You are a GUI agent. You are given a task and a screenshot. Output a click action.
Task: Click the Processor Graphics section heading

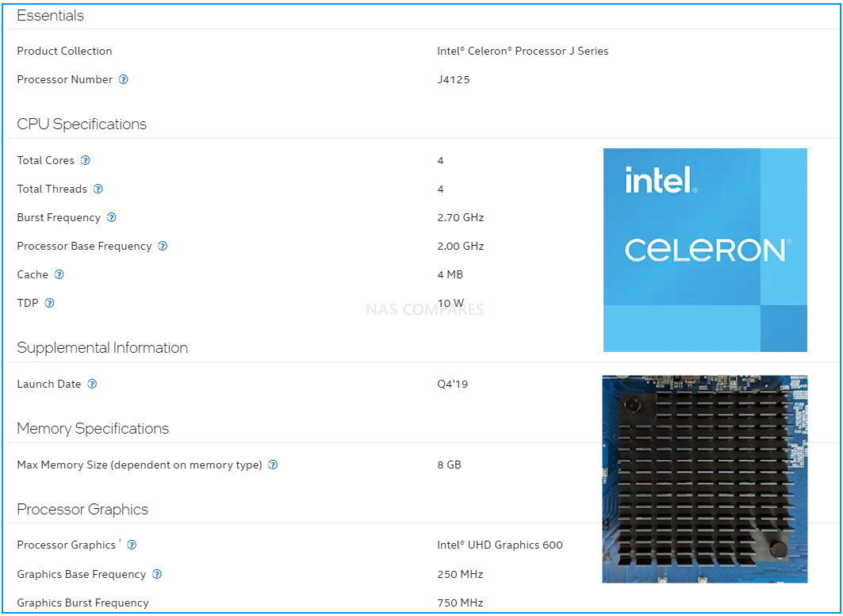click(x=82, y=509)
